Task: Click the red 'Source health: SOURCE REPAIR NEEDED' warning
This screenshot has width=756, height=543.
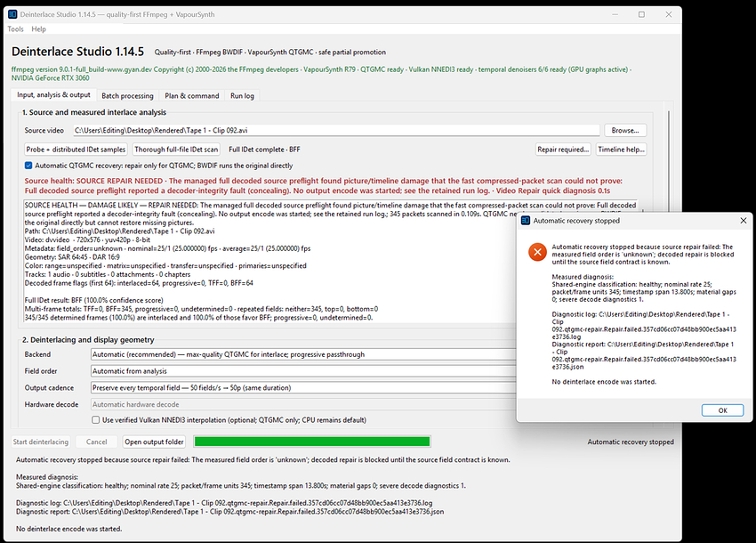Action: tap(324, 186)
